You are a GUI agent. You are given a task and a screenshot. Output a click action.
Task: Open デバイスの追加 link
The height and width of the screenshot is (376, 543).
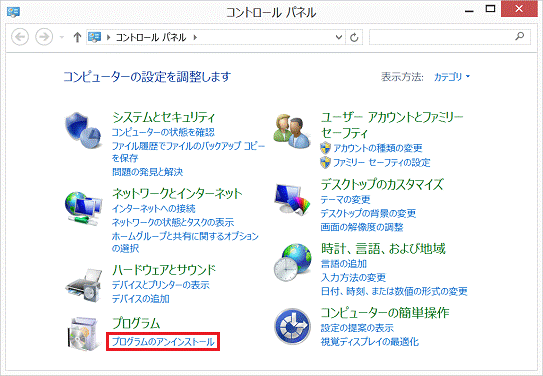141,298
